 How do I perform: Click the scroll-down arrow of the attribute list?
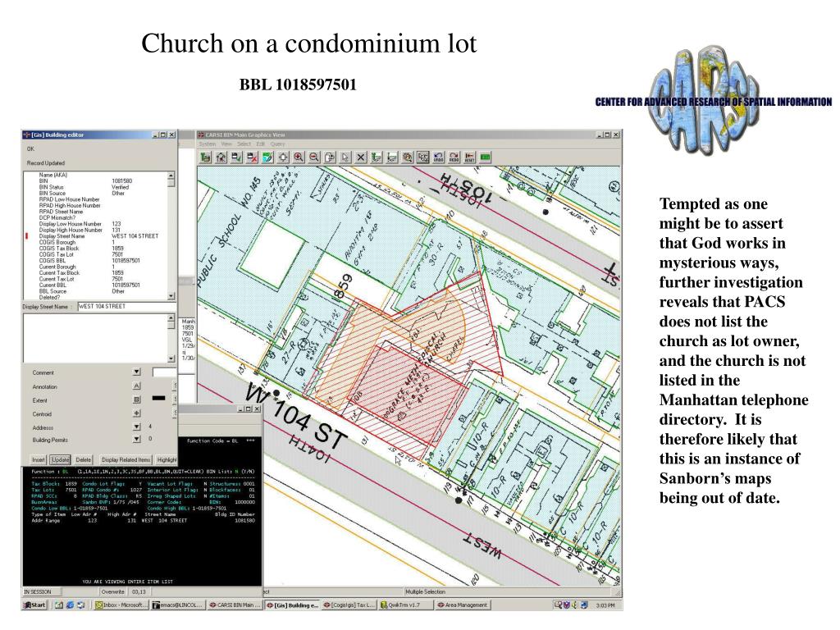tap(171, 295)
